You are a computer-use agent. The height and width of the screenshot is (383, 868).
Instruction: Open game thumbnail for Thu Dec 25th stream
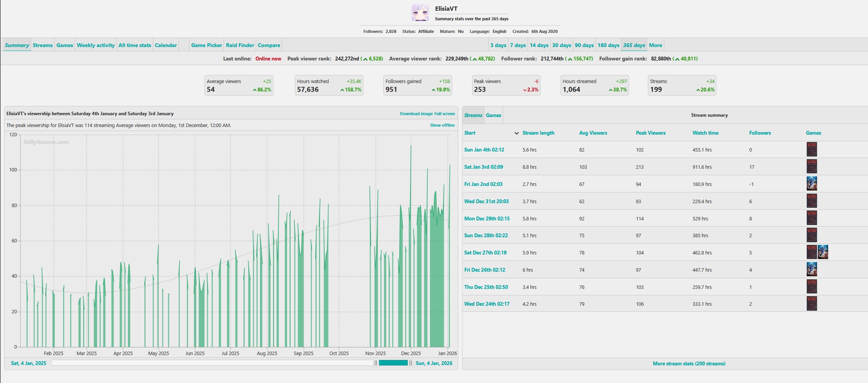(812, 287)
